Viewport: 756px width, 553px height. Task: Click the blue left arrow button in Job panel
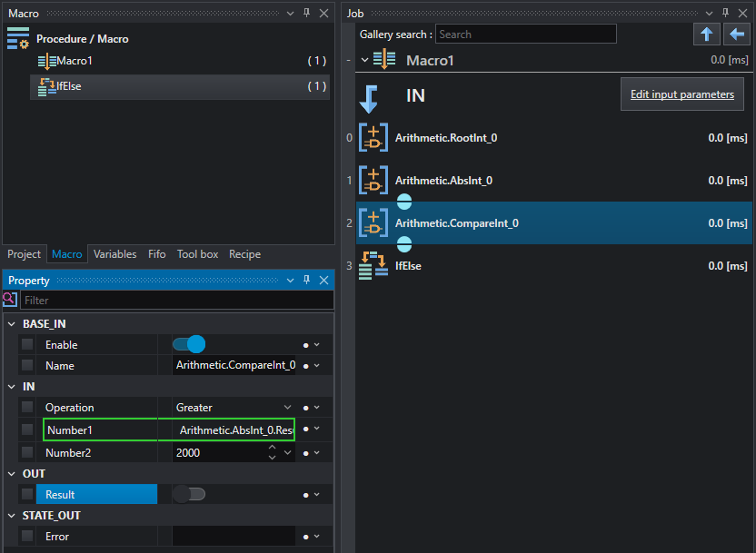coord(737,35)
